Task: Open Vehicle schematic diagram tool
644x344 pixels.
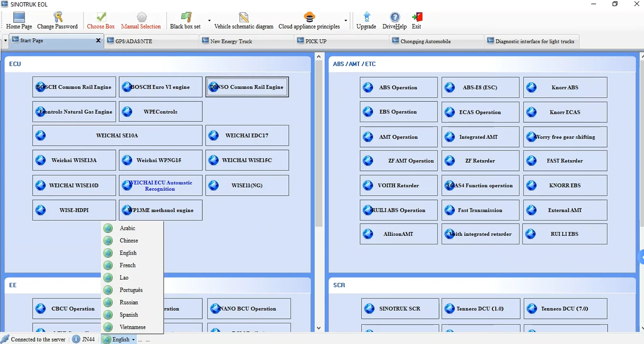Action: [x=244, y=20]
